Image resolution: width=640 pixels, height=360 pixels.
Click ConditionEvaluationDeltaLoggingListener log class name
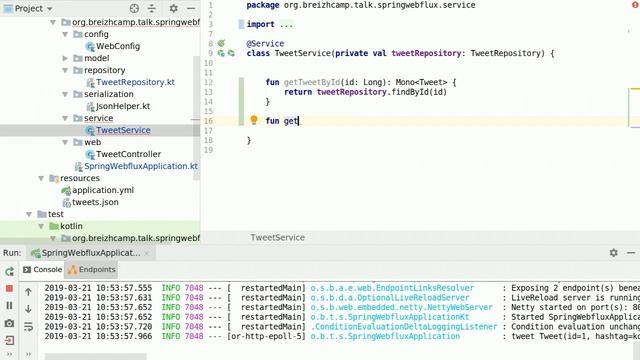(404, 327)
